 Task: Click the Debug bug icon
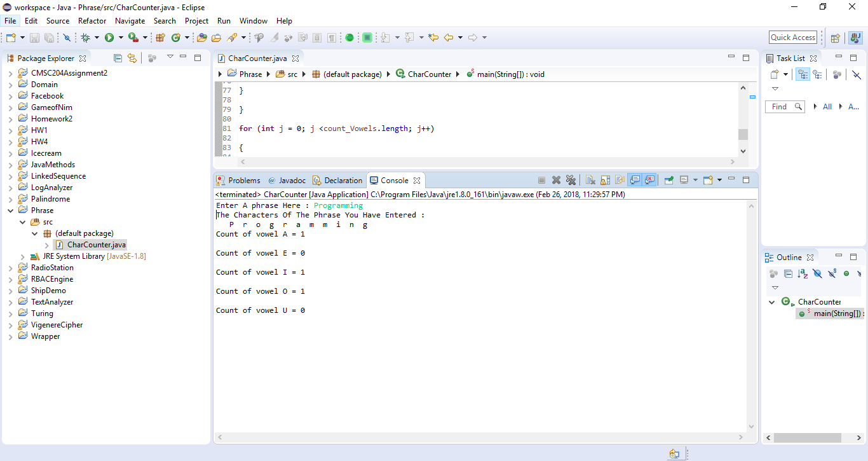(x=86, y=38)
